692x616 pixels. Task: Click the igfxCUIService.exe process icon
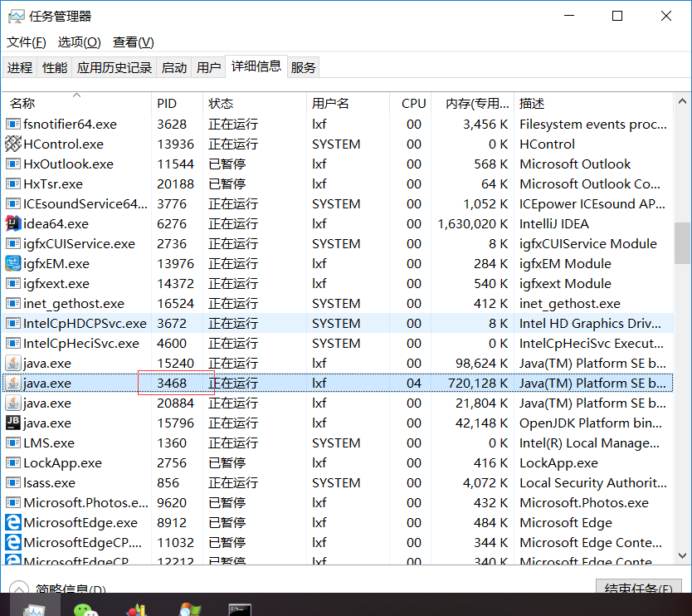pos(13,244)
